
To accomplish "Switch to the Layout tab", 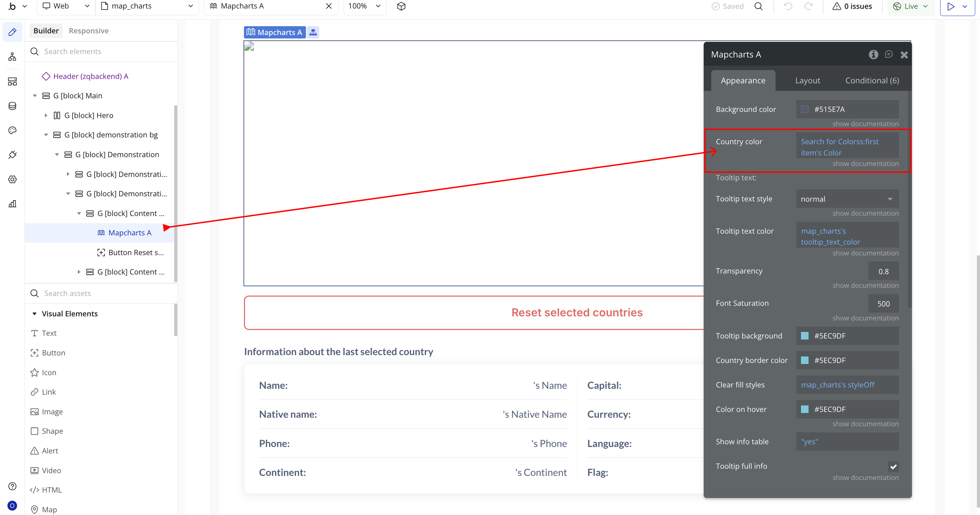I will tap(807, 80).
